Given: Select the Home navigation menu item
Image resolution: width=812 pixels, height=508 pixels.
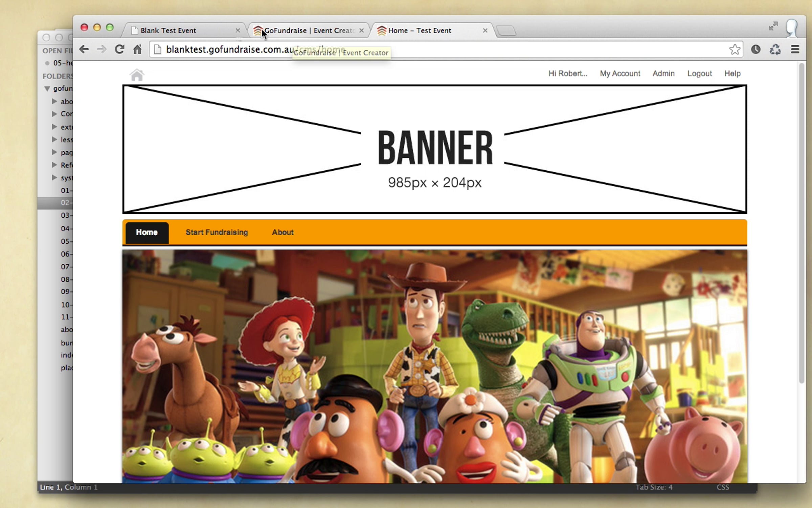Looking at the screenshot, I should pos(147,233).
